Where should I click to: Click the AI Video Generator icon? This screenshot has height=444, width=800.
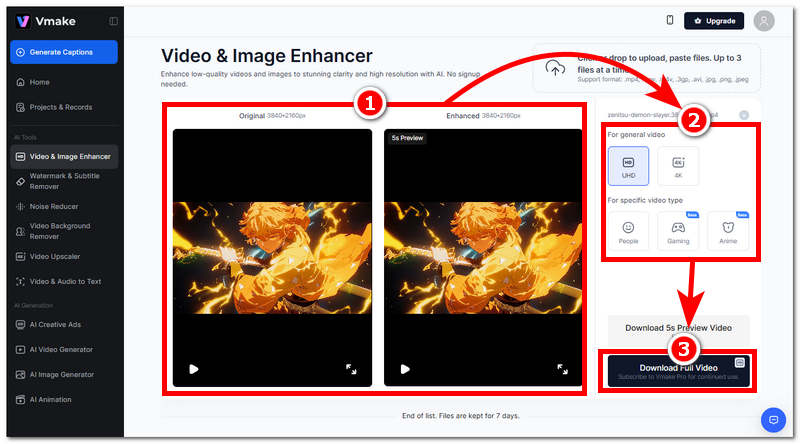20,350
